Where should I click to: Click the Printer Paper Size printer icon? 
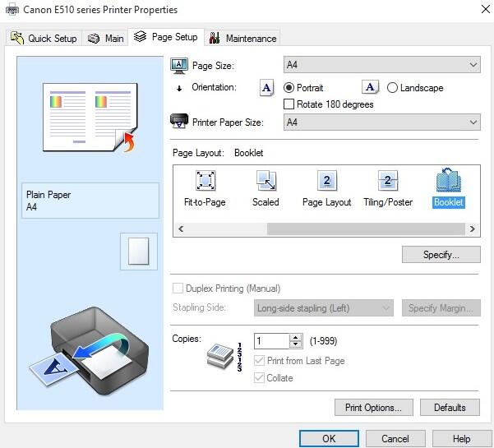pos(179,121)
